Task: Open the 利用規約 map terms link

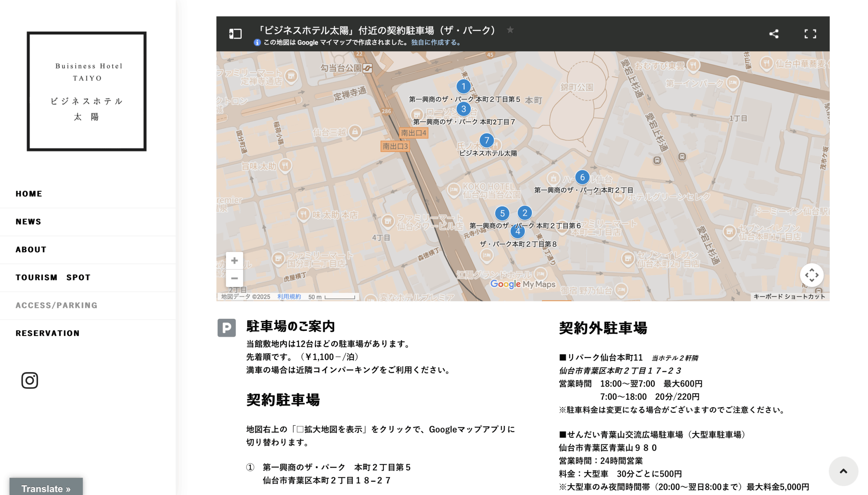Action: pyautogui.click(x=289, y=296)
